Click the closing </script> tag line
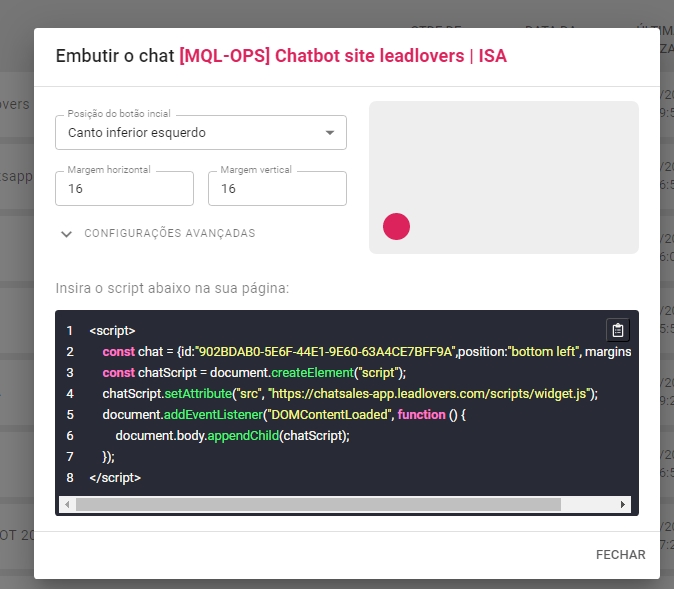 point(115,478)
